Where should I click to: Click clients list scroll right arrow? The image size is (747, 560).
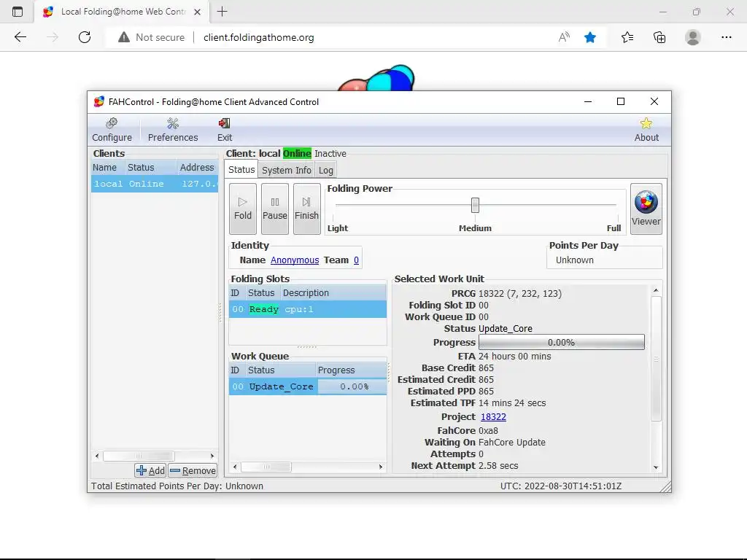[x=212, y=456]
